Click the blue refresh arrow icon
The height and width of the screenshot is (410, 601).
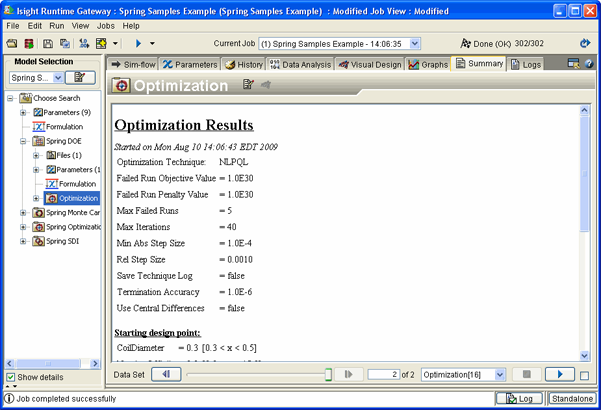point(585,43)
